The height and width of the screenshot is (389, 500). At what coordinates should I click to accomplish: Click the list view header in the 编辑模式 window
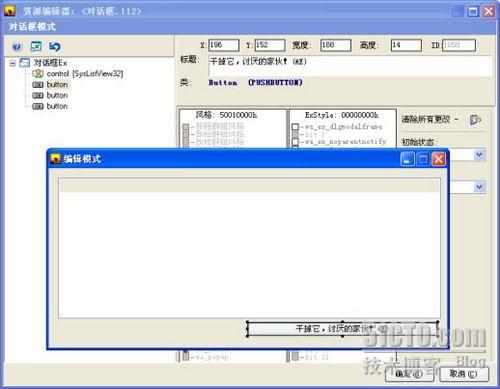point(249,185)
